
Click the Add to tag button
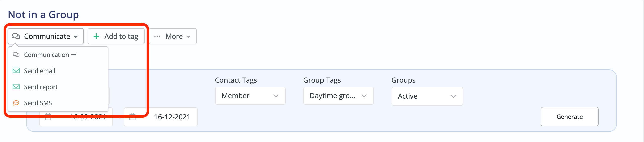[116, 36]
